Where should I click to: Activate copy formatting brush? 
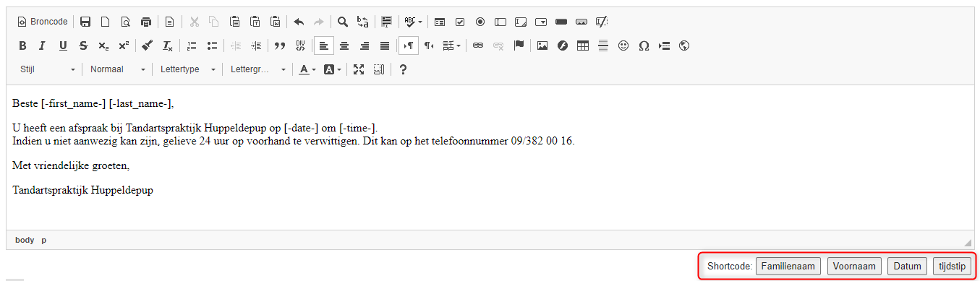coord(147,46)
